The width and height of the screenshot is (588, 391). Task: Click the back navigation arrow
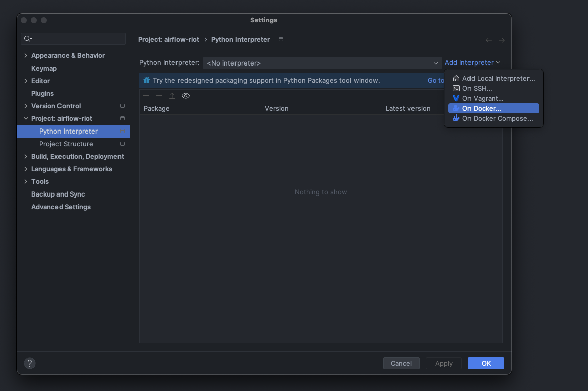(488, 40)
